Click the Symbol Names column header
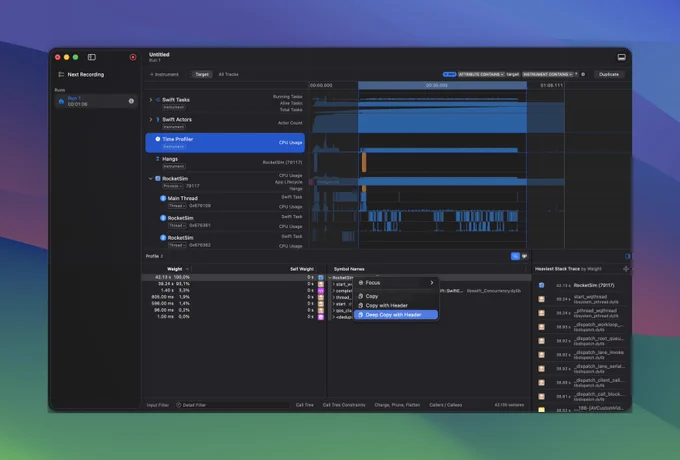This screenshot has height=460, width=680. point(349,269)
